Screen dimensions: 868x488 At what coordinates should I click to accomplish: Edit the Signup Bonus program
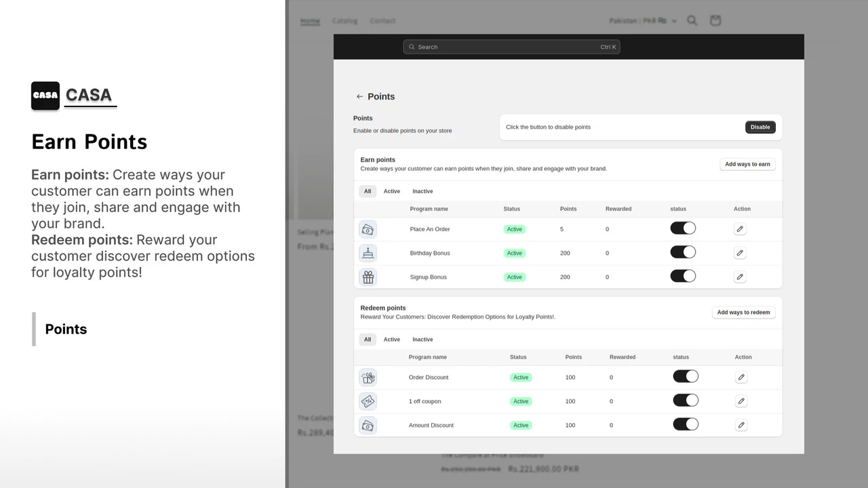point(740,277)
